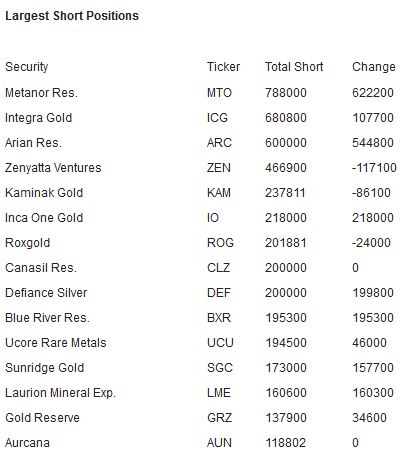Click the Total Short column header

pyautogui.click(x=294, y=67)
